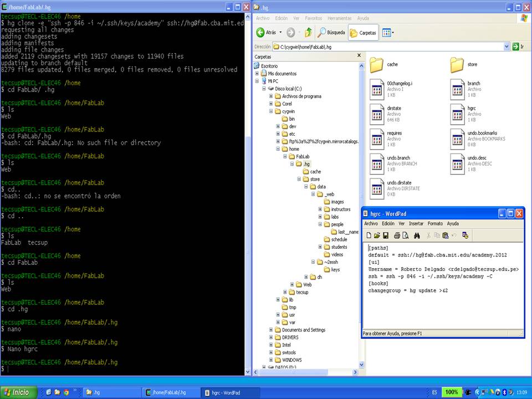This screenshot has width=532, height=399.
Task: Print the document from WordPad toolbar
Action: pos(397,236)
